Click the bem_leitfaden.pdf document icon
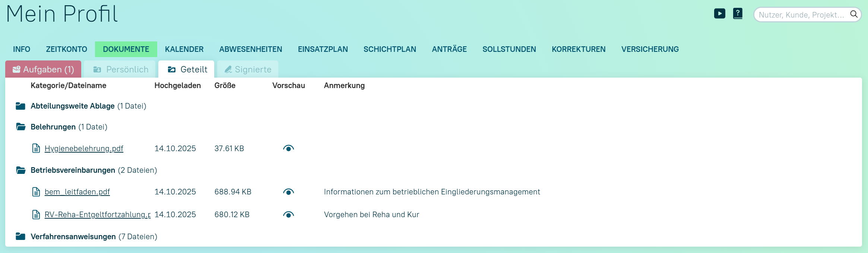 [36, 192]
